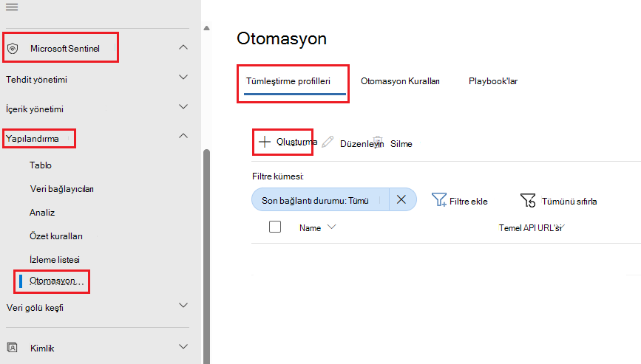Click the Filtre ekle button text
Viewport: 641px width, 364px height.
pos(469,201)
